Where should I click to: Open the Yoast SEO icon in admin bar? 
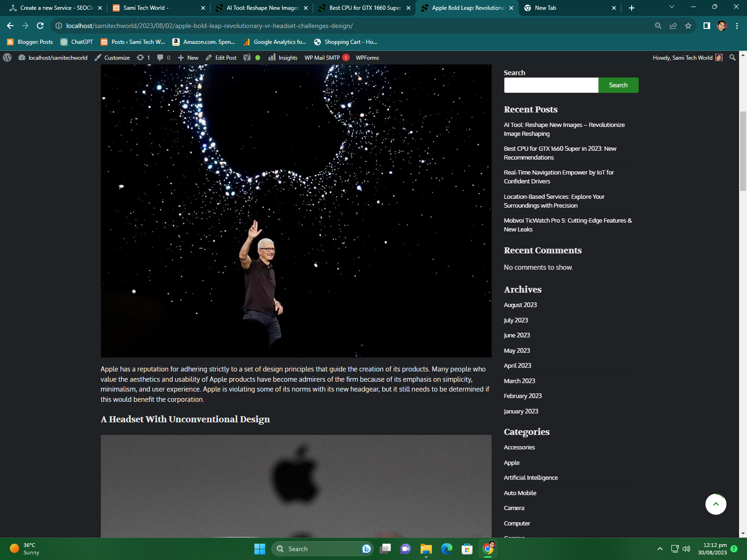coord(247,57)
